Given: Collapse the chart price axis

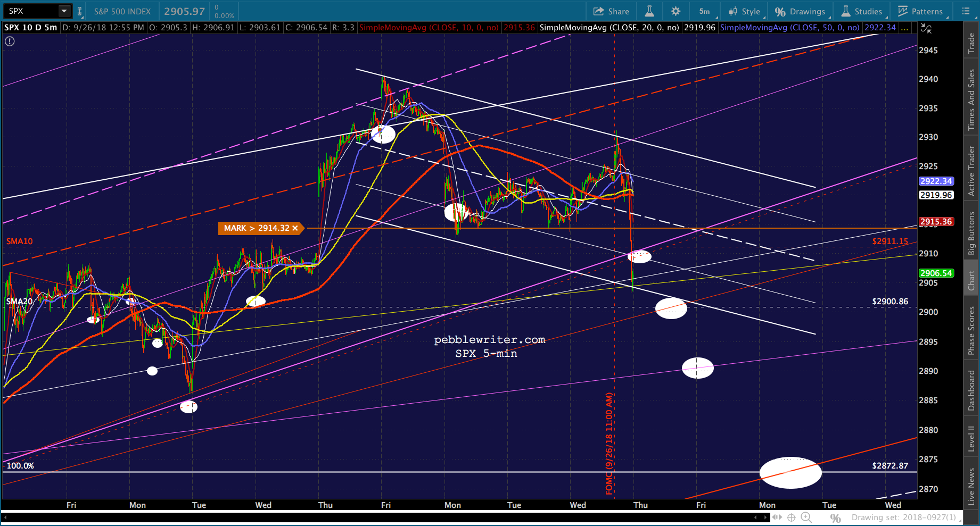Looking at the screenshot, I should 926,29.
